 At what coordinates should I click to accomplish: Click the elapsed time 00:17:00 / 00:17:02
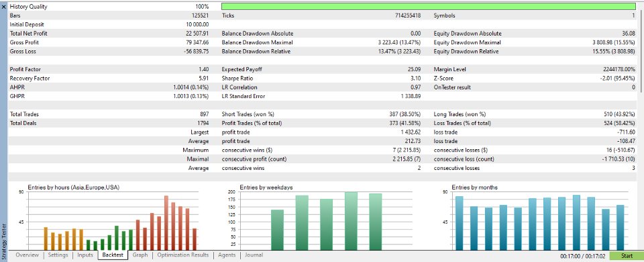582,256
